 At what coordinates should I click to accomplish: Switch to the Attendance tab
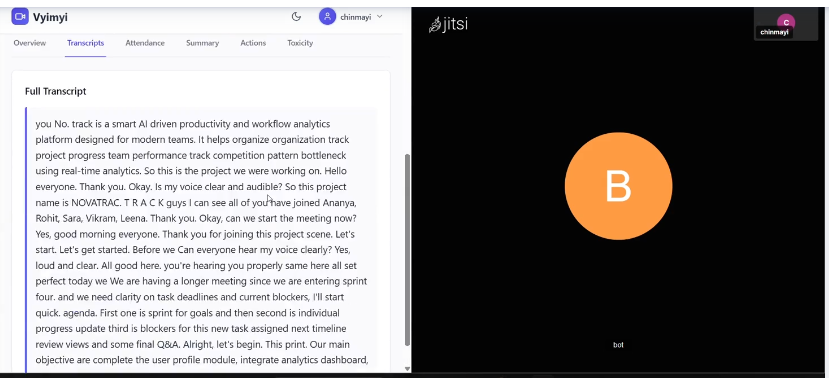[145, 43]
